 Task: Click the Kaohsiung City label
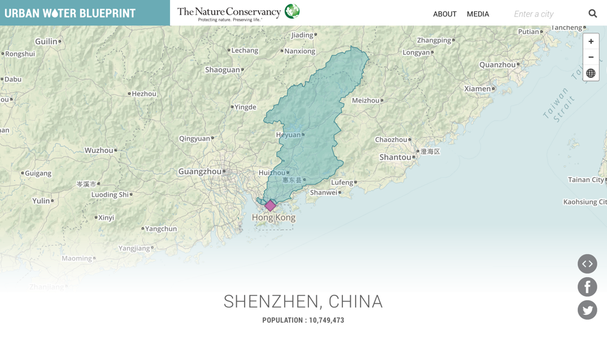(x=585, y=202)
